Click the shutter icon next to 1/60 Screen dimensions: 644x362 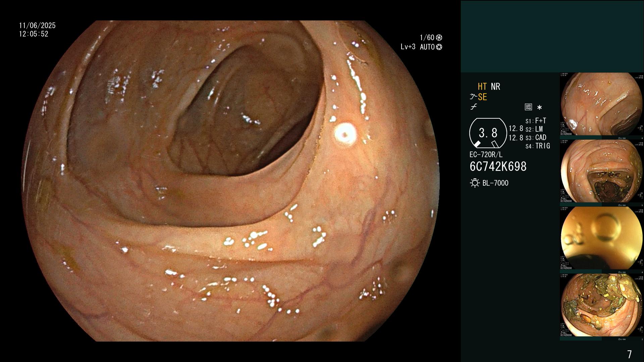[439, 38]
